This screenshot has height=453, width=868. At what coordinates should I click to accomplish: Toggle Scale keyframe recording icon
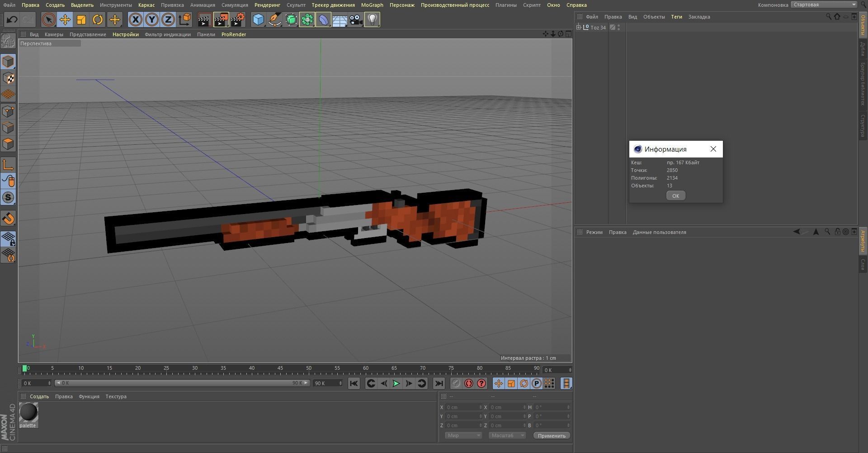click(x=511, y=384)
